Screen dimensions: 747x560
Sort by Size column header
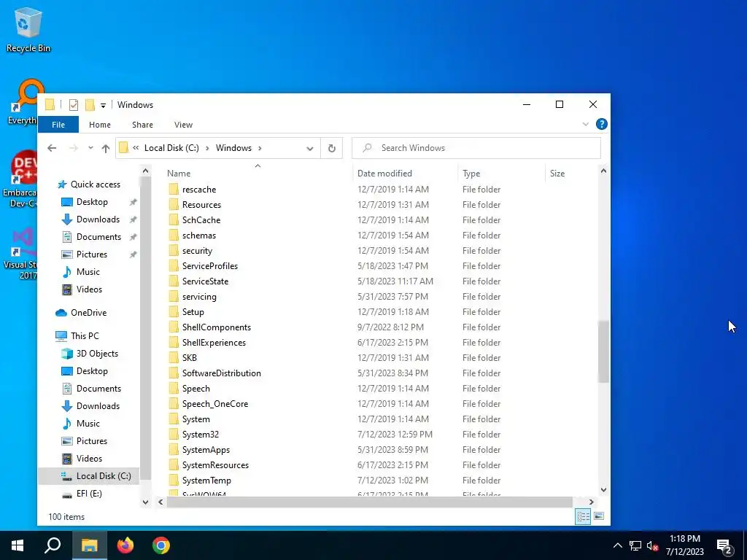pyautogui.click(x=557, y=174)
